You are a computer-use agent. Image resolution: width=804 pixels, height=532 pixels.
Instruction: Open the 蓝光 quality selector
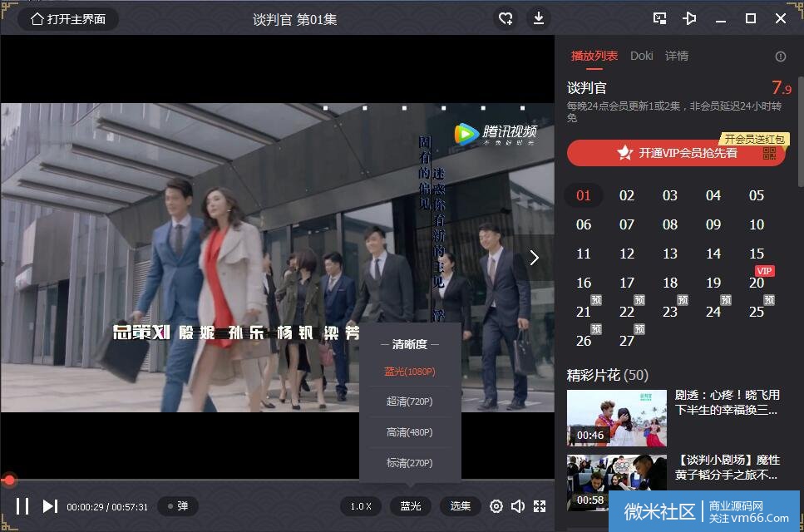click(410, 506)
